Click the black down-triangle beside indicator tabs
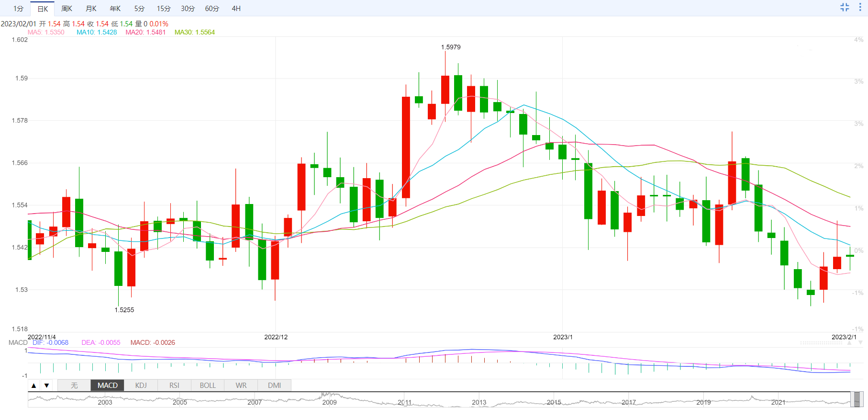The width and height of the screenshot is (868, 420). [x=46, y=386]
